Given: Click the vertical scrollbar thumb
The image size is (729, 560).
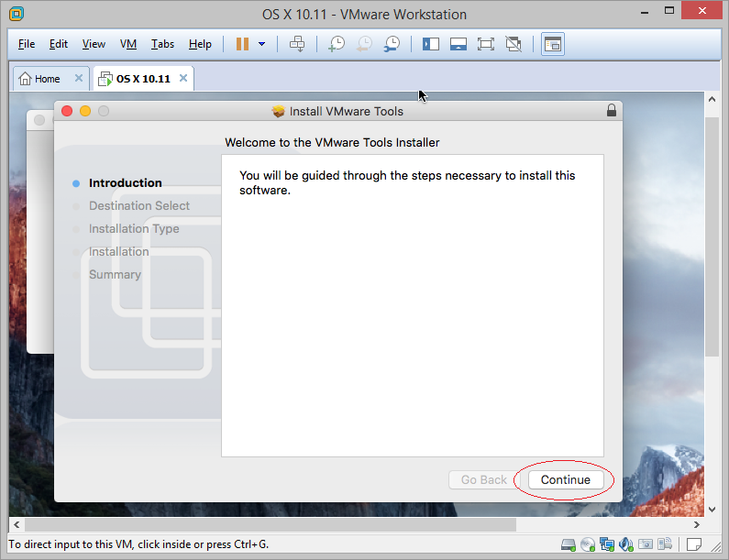Looking at the screenshot, I should [x=712, y=237].
